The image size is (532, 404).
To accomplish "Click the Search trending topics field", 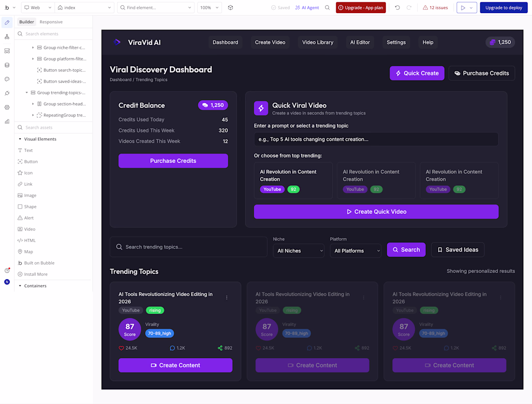I will pyautogui.click(x=188, y=247).
